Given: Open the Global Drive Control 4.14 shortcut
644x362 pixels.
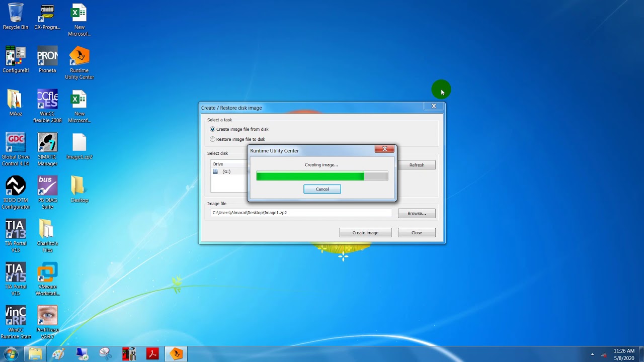Looking at the screenshot, I should pos(16,149).
